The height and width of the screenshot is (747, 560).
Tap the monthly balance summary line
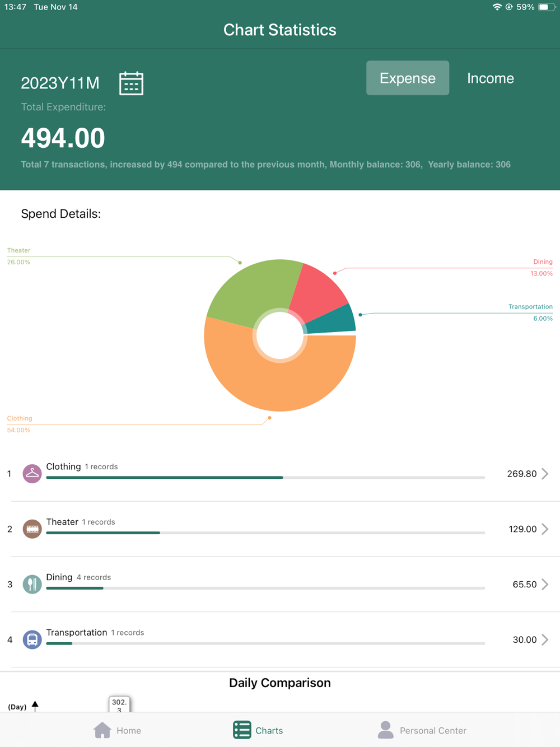coord(265,165)
